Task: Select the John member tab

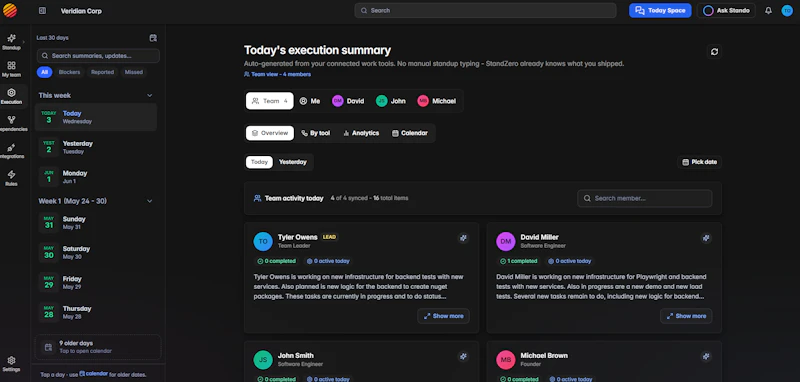Action: click(x=391, y=101)
